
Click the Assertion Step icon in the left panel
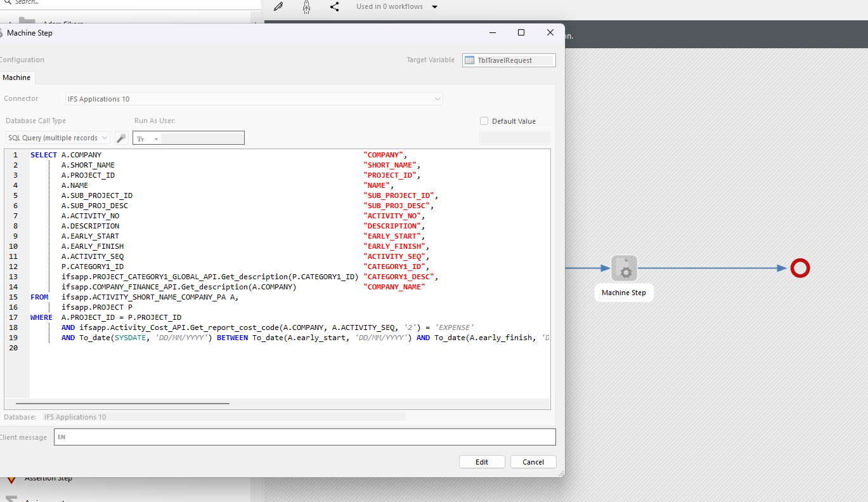11,479
